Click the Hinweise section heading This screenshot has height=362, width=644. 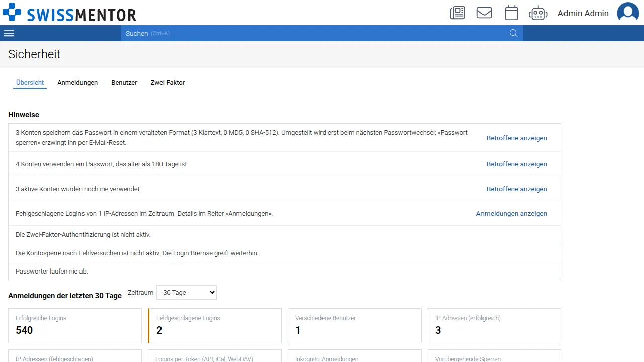24,115
